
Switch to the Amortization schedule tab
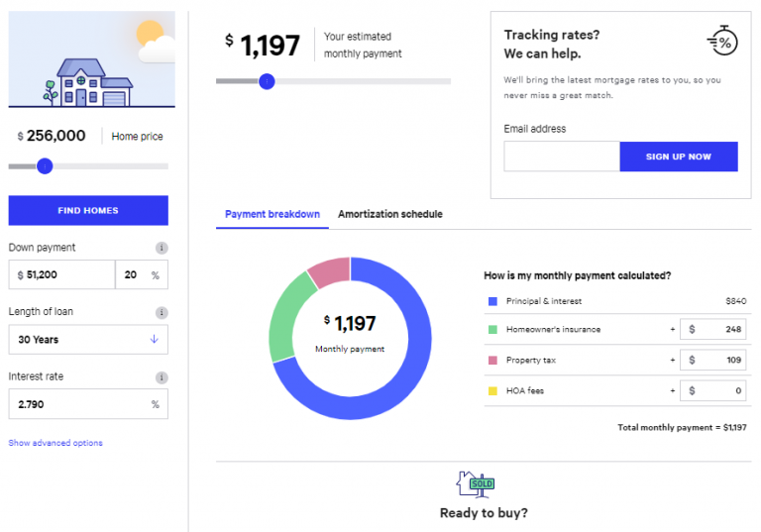[x=389, y=214]
